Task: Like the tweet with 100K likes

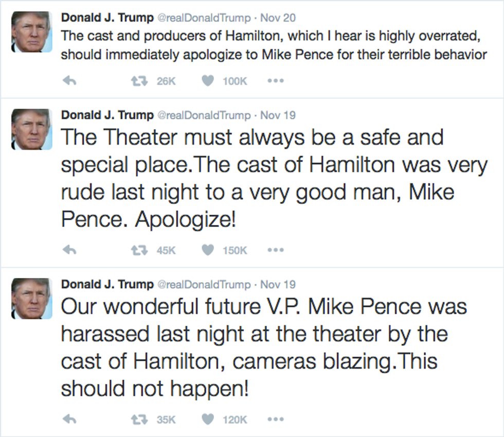Action: click(207, 81)
